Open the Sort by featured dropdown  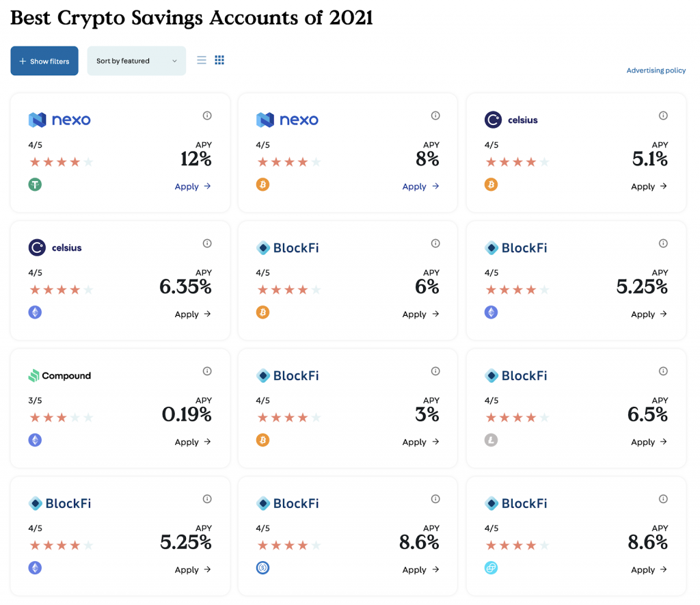136,60
